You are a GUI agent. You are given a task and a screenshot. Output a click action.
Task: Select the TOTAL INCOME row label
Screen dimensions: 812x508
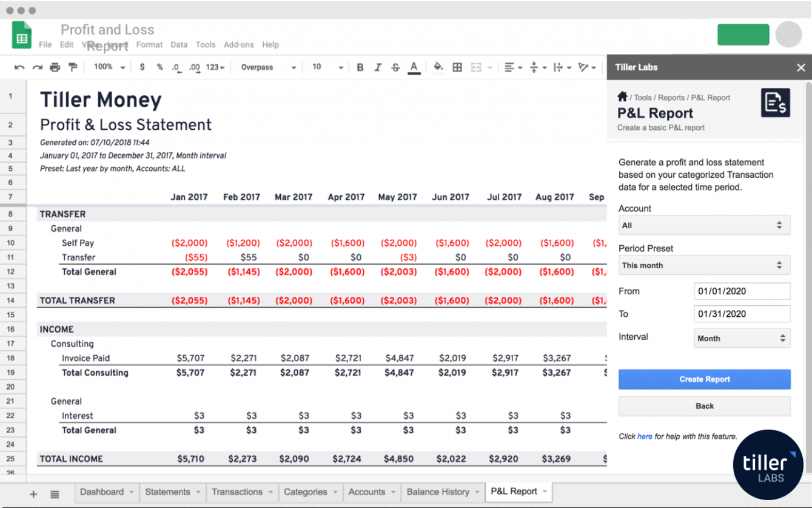tap(71, 459)
